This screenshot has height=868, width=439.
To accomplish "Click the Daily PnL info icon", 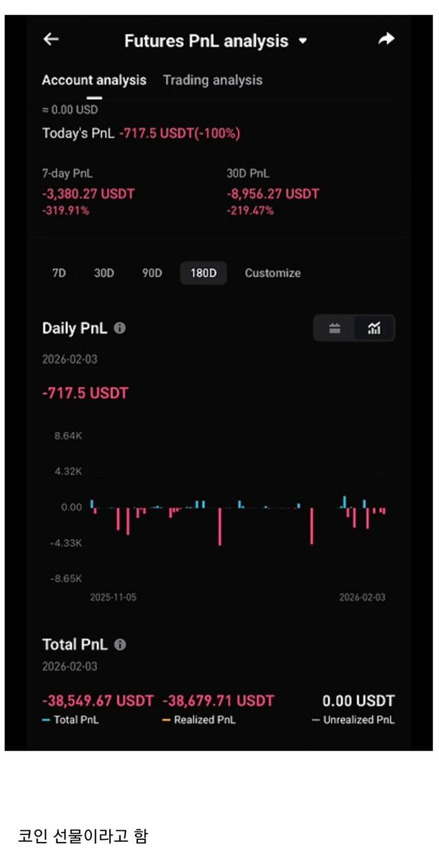I will [x=120, y=328].
